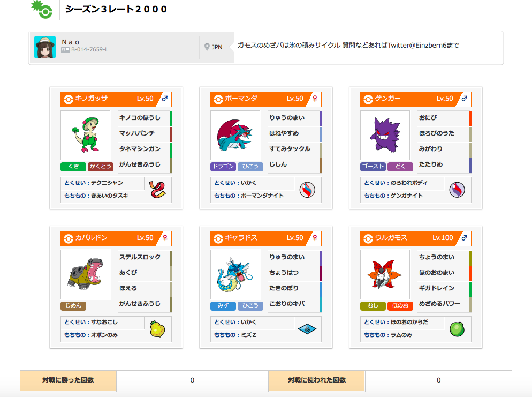The height and width of the screenshot is (397, 532).
Task: Select the move ちょうはつ
Action: (294, 273)
